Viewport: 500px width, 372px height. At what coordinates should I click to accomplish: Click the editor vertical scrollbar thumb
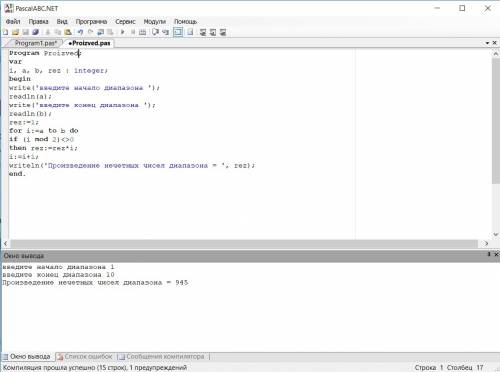pos(496,121)
